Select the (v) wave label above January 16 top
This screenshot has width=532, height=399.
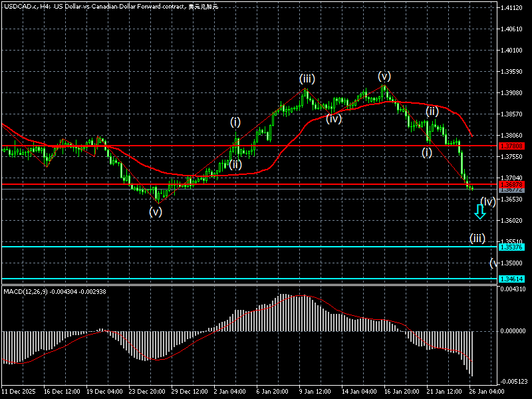pos(384,75)
